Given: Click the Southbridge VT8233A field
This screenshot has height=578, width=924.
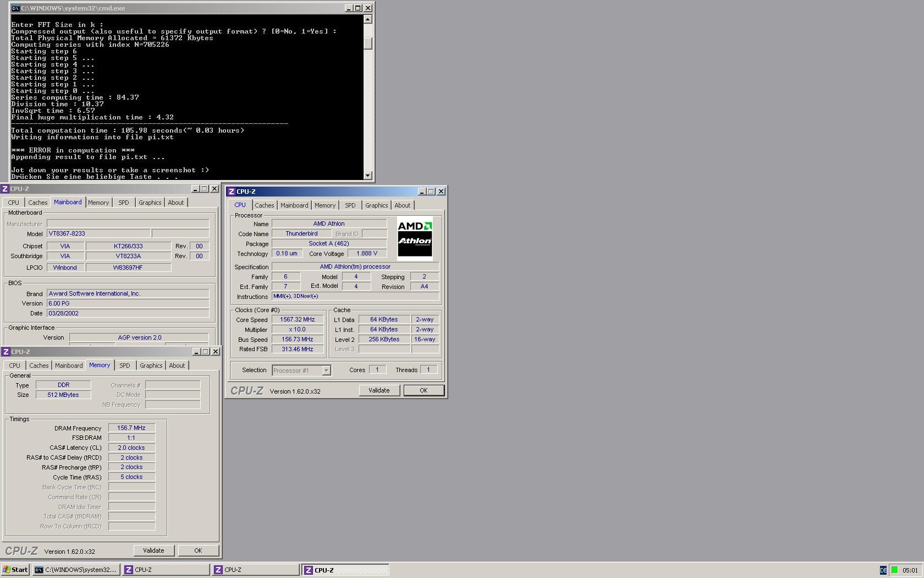Looking at the screenshot, I should [x=128, y=256].
